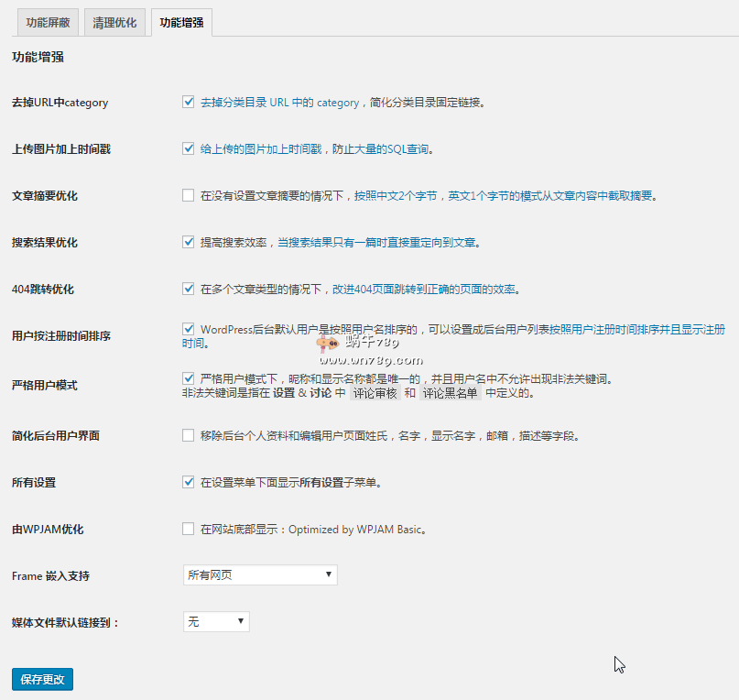Click the 评论黑名单 code label
The width and height of the screenshot is (739, 700).
[x=451, y=393]
